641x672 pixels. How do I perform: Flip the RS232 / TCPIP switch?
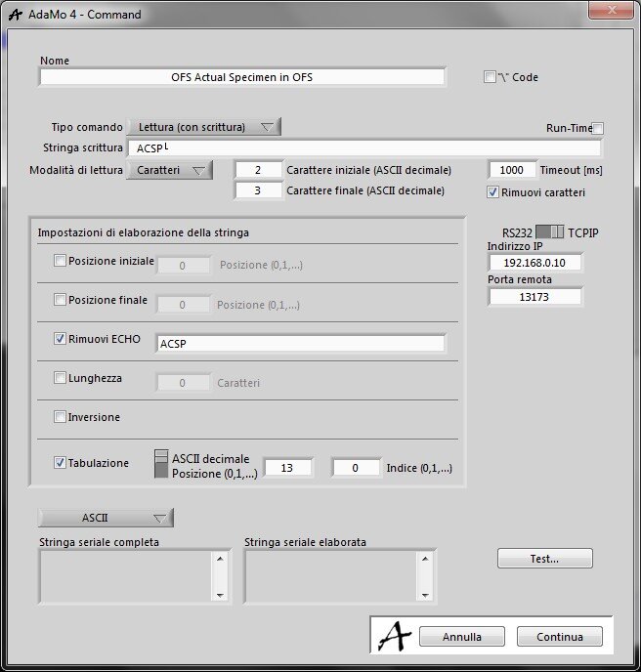(550, 232)
